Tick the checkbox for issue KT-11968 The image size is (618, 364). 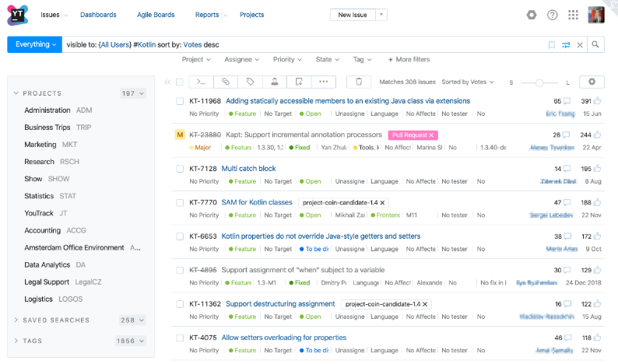pyautogui.click(x=180, y=101)
